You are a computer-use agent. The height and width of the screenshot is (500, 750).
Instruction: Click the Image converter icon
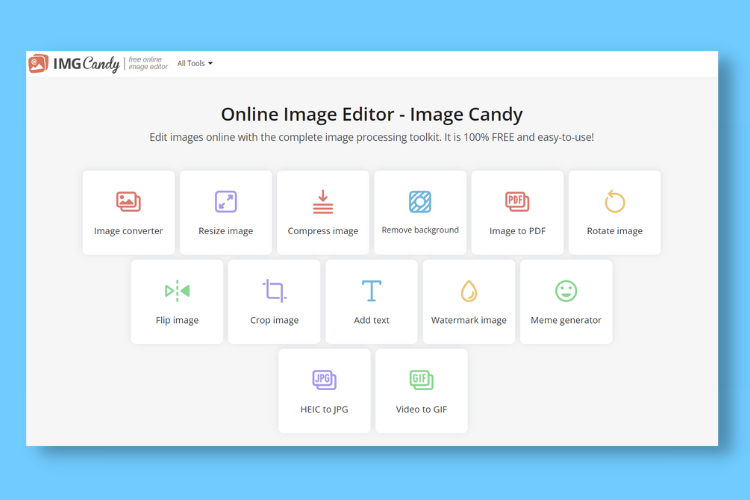[129, 201]
